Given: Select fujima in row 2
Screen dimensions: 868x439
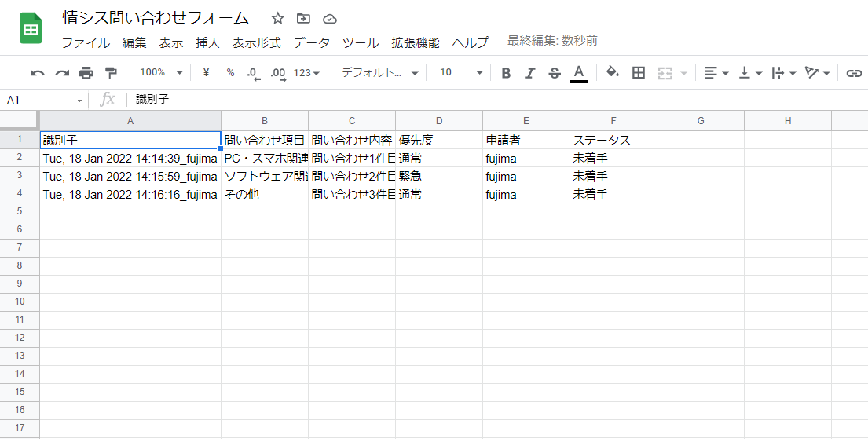Looking at the screenshot, I should [526, 159].
